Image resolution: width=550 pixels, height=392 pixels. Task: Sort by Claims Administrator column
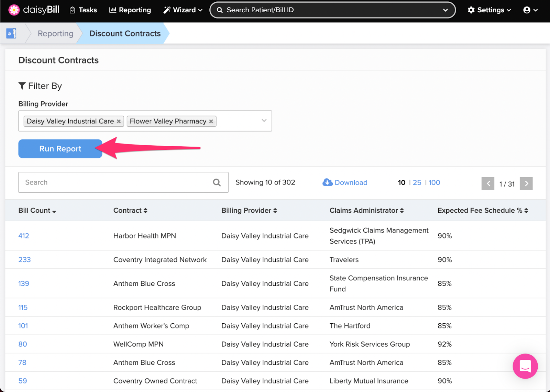366,211
